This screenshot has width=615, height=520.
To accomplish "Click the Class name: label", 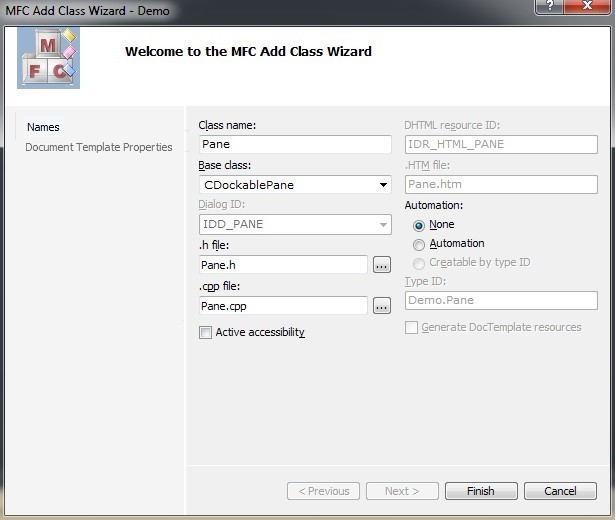I will click(x=227, y=125).
